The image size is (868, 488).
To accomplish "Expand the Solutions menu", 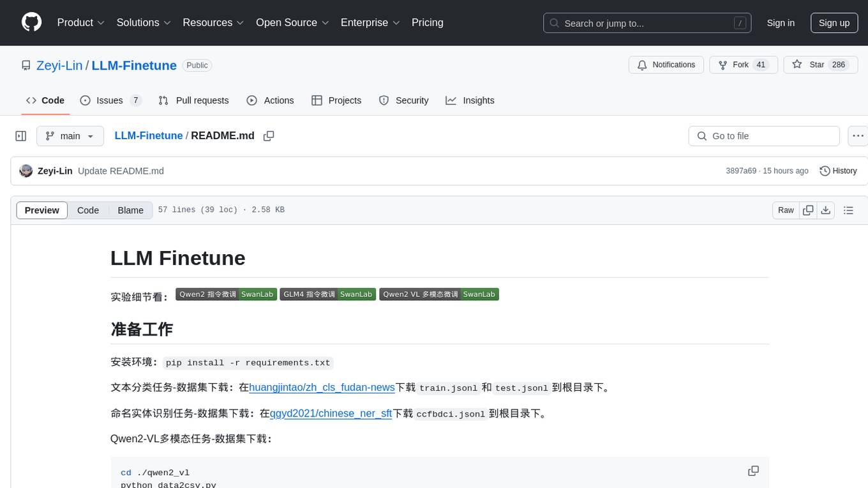I will (144, 22).
